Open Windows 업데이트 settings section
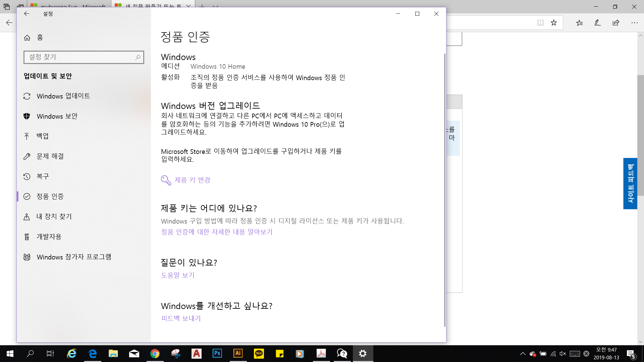The image size is (644, 362). click(x=63, y=96)
